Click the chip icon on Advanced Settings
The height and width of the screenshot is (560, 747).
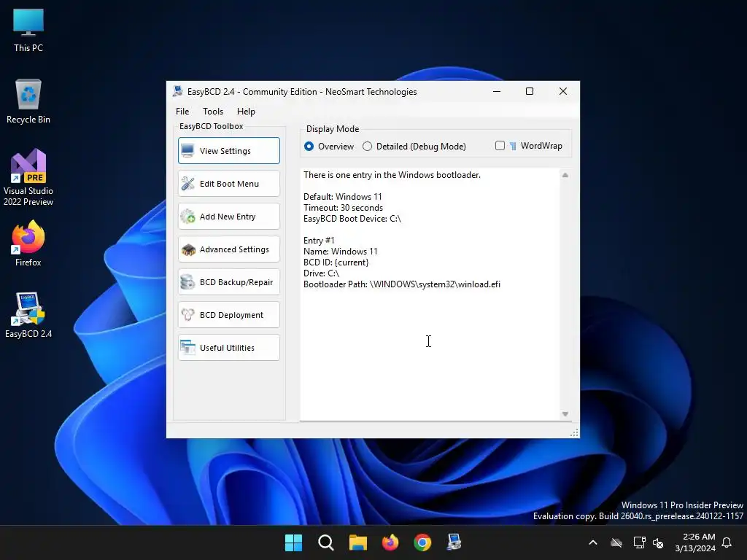(187, 249)
